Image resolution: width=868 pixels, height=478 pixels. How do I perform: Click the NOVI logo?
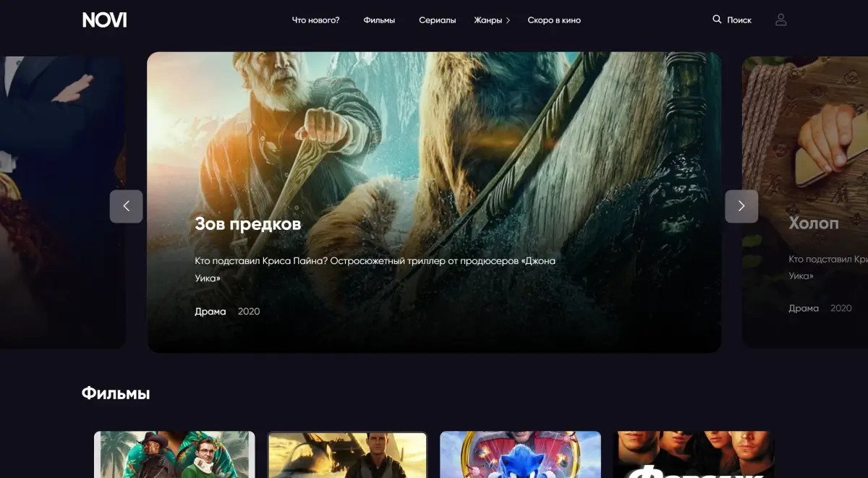click(x=104, y=20)
